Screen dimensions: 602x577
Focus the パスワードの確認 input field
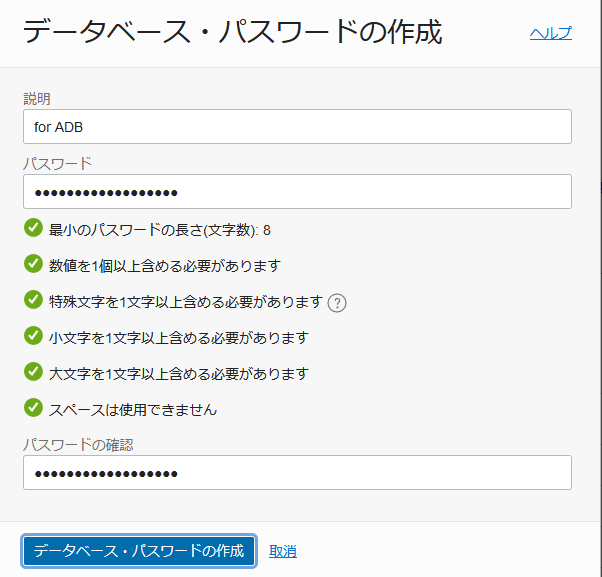(297, 473)
